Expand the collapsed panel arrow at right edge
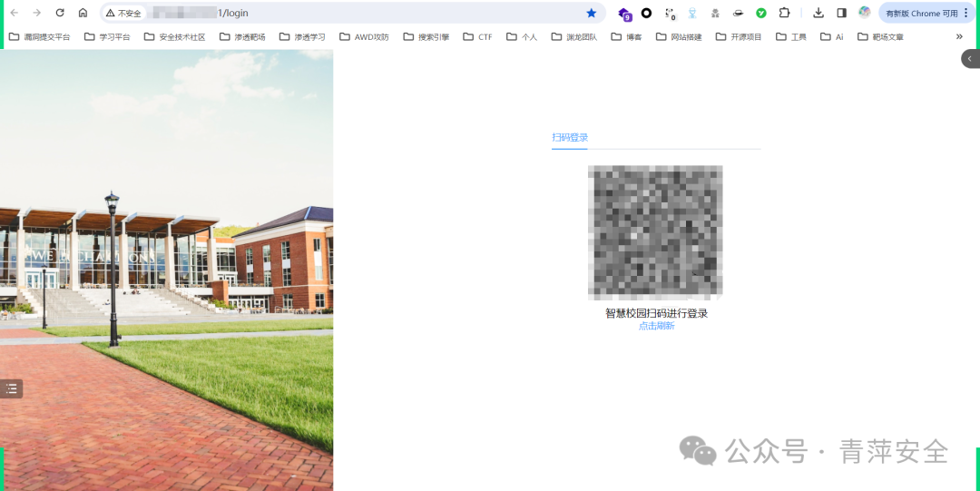 [971, 58]
